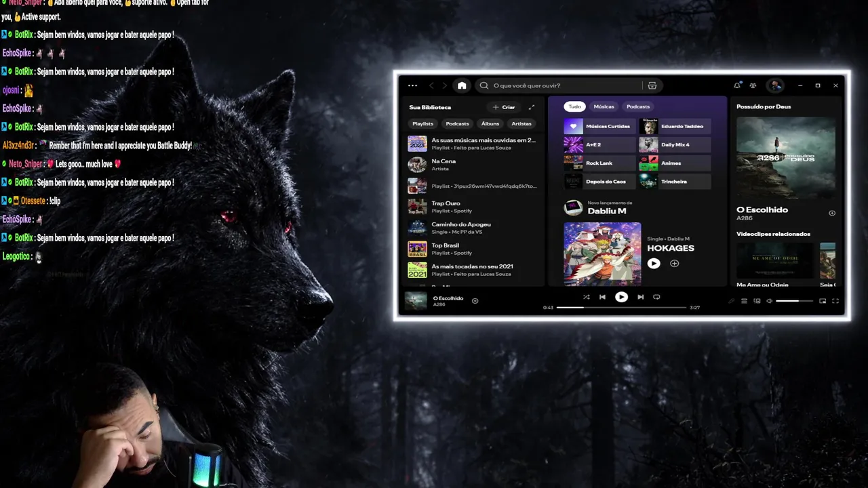Screen dimensions: 868x488
Task: Open Caminho do Apogeu single
Action: 473,227
